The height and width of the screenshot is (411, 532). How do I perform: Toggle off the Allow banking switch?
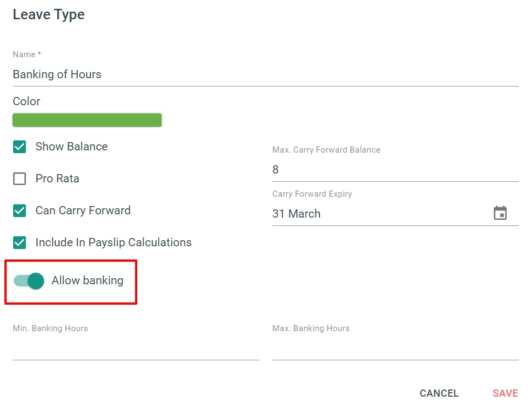click(27, 281)
